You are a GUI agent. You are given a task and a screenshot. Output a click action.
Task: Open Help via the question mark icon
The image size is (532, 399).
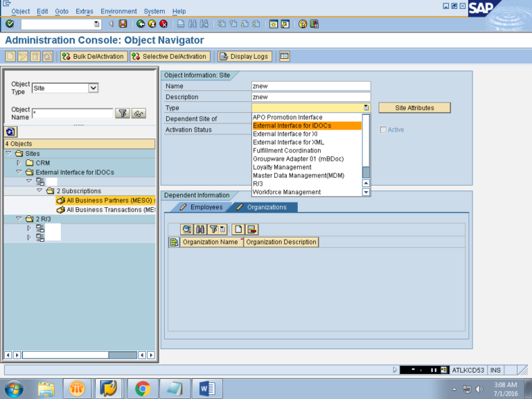[303, 24]
